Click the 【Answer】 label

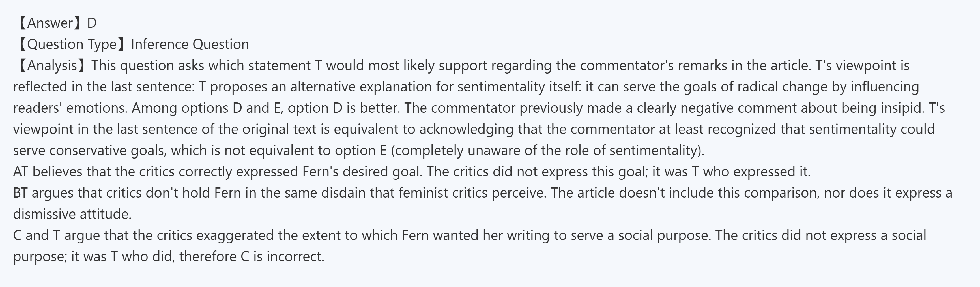tap(48, 23)
